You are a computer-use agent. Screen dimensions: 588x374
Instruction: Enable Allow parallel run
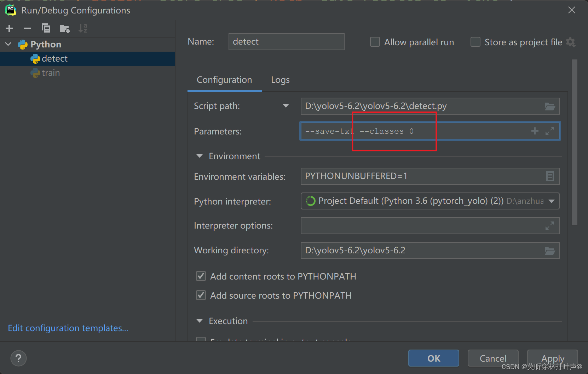coord(375,42)
